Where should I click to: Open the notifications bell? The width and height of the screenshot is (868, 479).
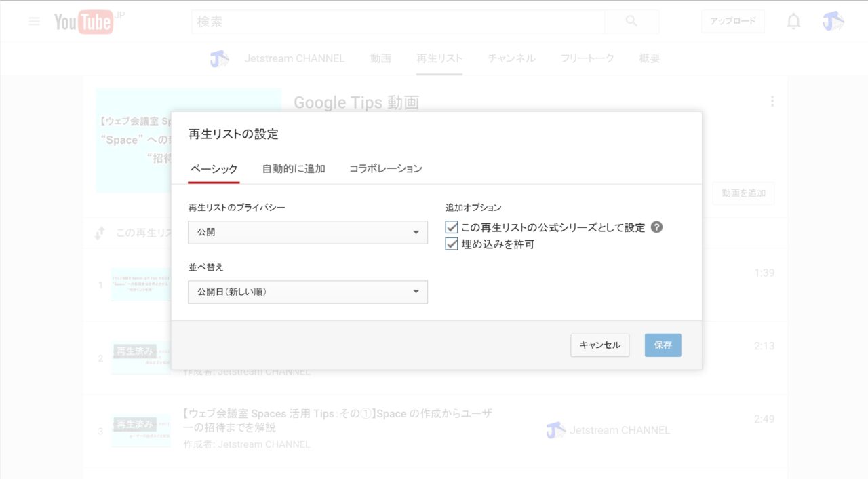click(793, 22)
